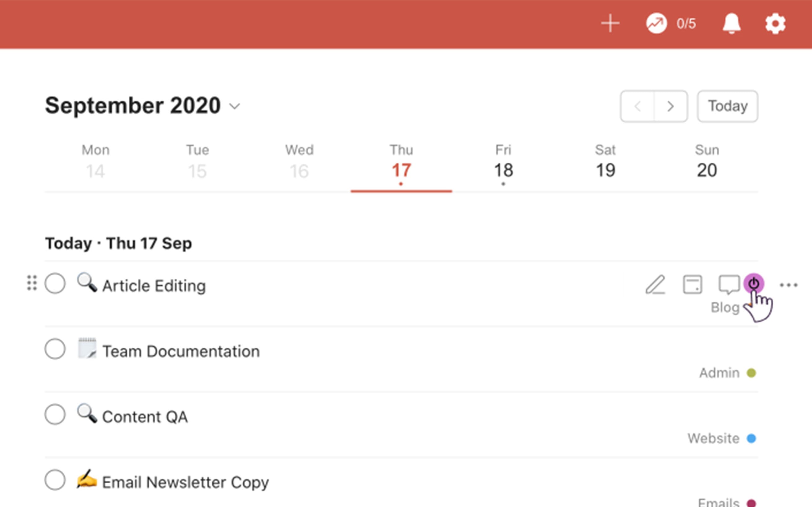Complete the Content QA task
The image size is (812, 507).
pos(55,415)
